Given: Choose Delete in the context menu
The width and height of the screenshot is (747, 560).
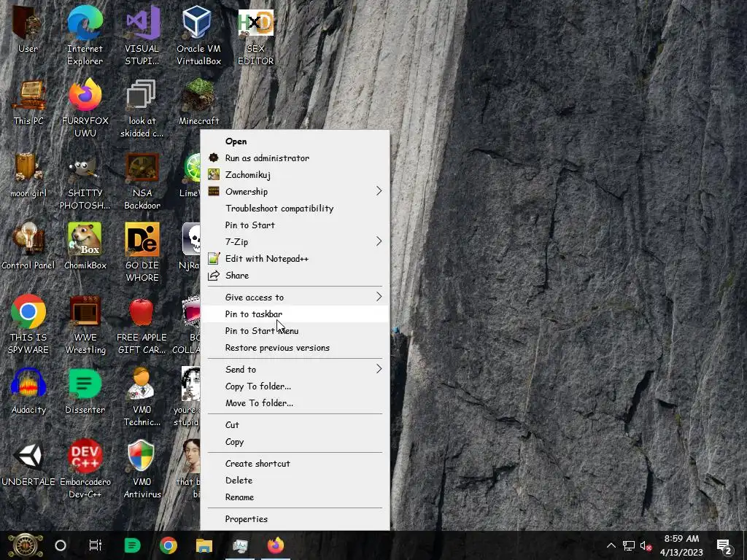Looking at the screenshot, I should coord(295,480).
